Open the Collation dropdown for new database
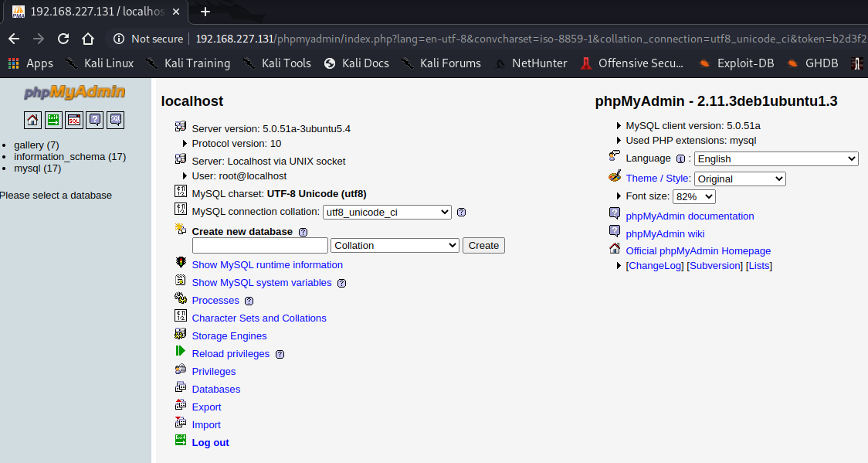This screenshot has width=868, height=463. [x=395, y=245]
